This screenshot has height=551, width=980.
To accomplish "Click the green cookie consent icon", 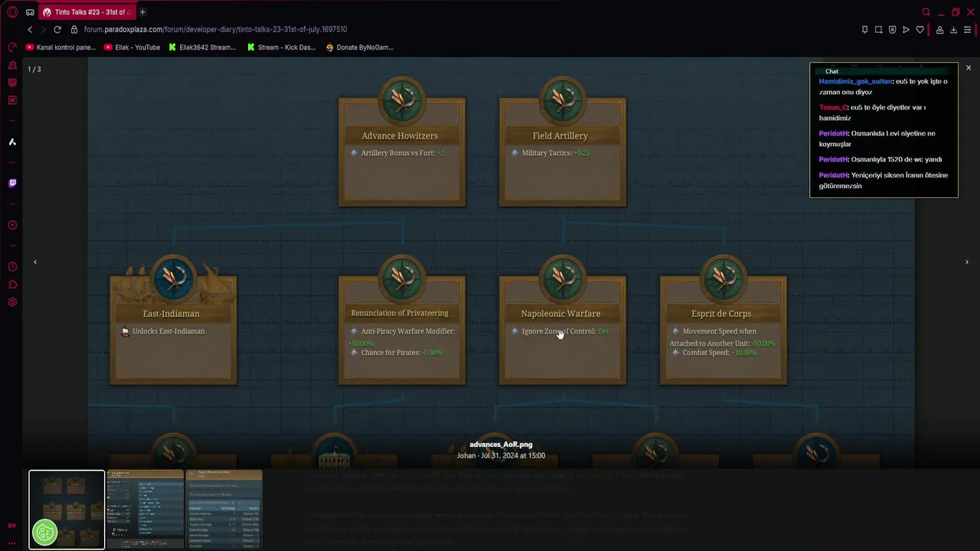I will click(44, 532).
